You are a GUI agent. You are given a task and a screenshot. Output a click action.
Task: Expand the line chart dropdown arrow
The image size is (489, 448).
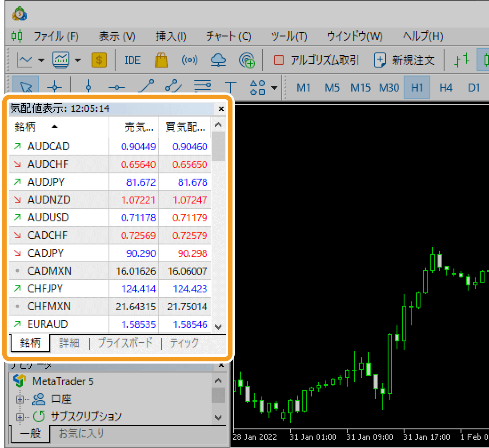(41, 60)
